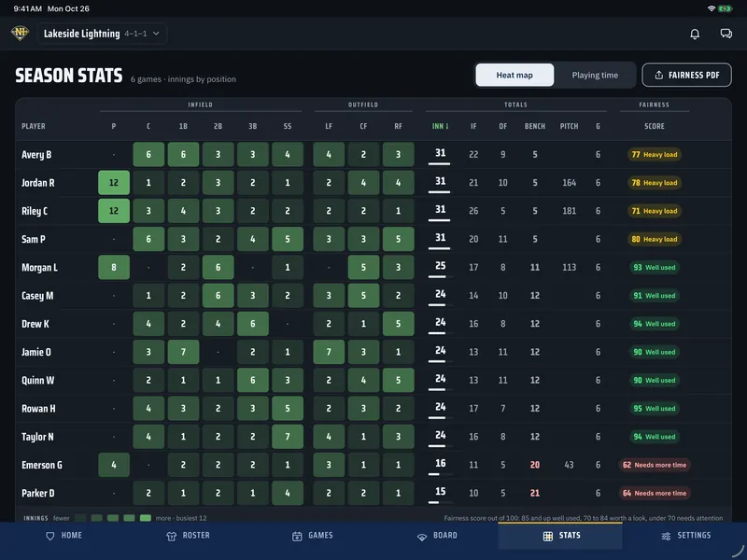This screenshot has width=747, height=560.
Task: Sort by INN column header
Action: (x=440, y=126)
